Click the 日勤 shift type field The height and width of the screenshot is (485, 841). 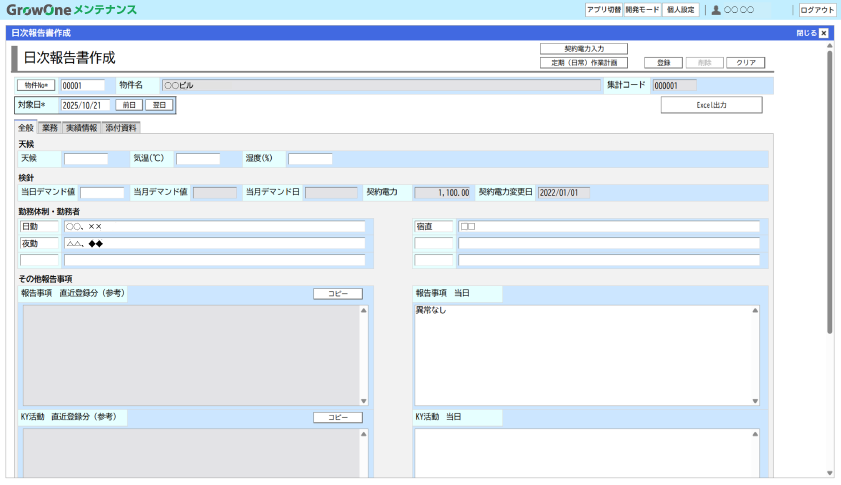[39, 226]
